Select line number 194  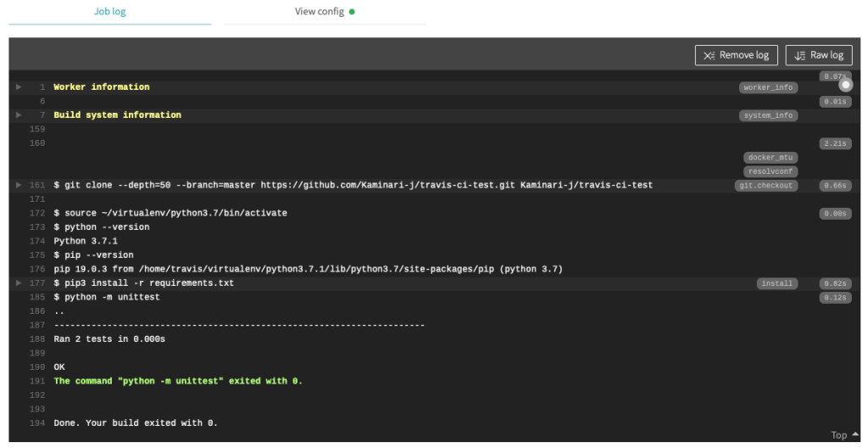[x=37, y=423]
